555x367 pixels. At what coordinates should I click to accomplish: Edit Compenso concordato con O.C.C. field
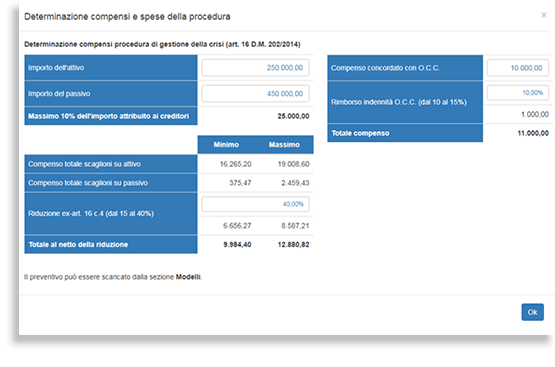click(517, 68)
